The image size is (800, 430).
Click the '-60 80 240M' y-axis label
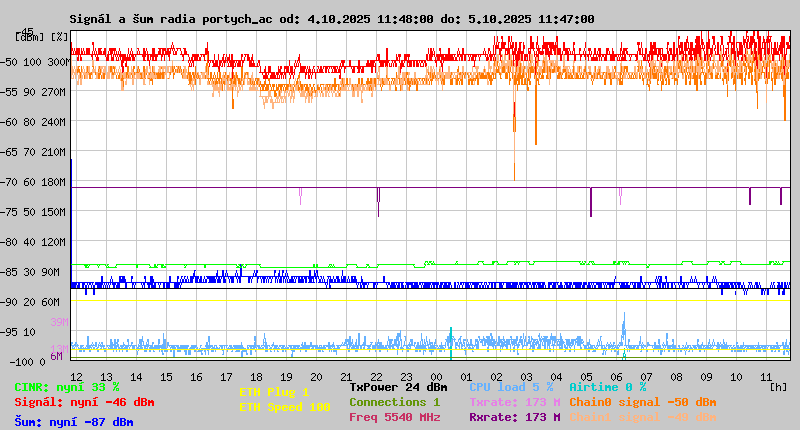pos(35,122)
